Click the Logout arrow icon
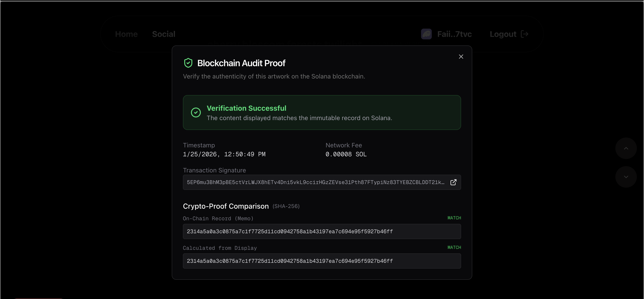Viewport: 644px width, 299px height. [525, 34]
